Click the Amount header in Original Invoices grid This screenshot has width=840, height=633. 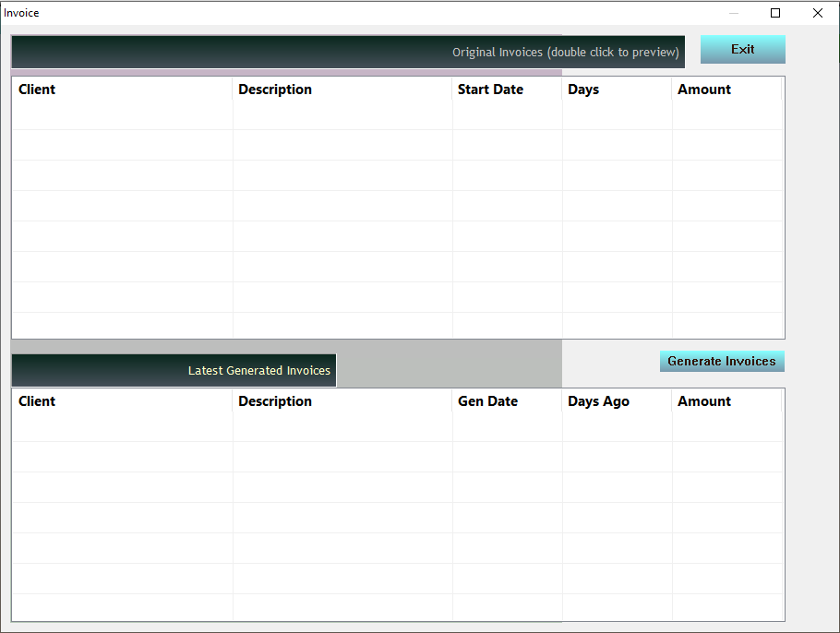point(704,90)
